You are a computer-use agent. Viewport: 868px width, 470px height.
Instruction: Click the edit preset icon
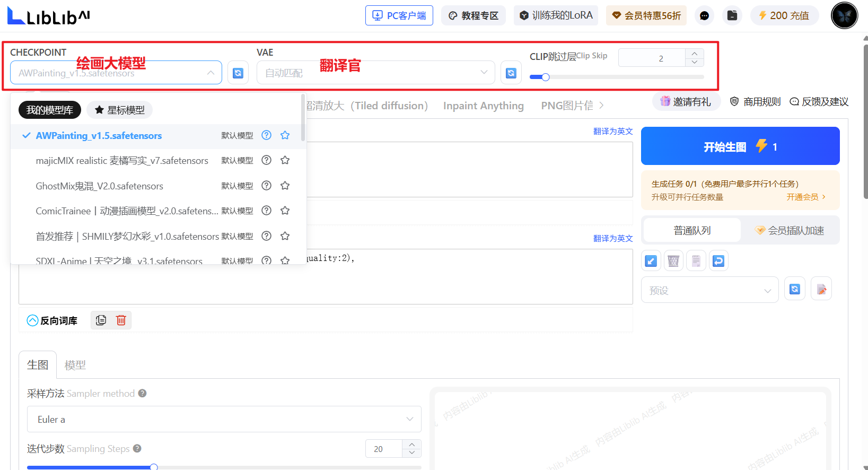(821, 289)
